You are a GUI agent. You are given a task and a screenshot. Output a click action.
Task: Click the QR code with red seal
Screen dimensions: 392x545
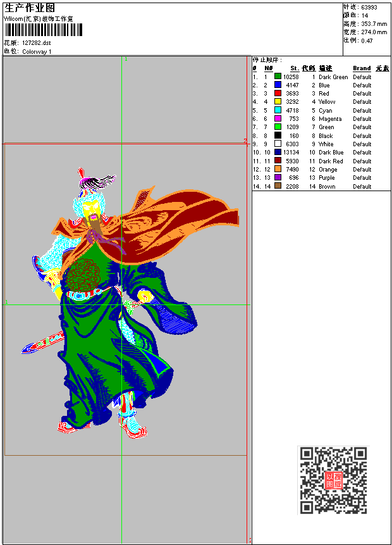pyautogui.click(x=333, y=480)
